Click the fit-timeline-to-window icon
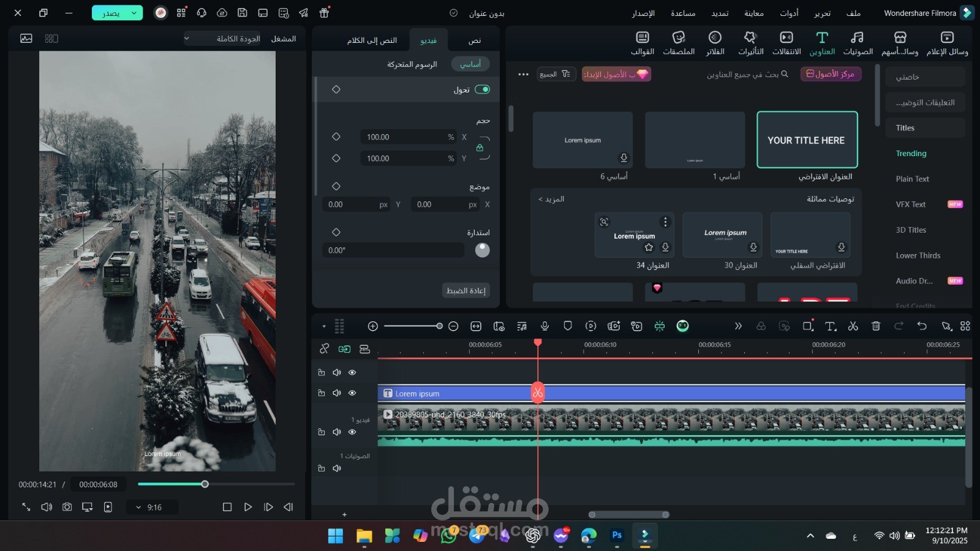This screenshot has height=551, width=980. [476, 326]
